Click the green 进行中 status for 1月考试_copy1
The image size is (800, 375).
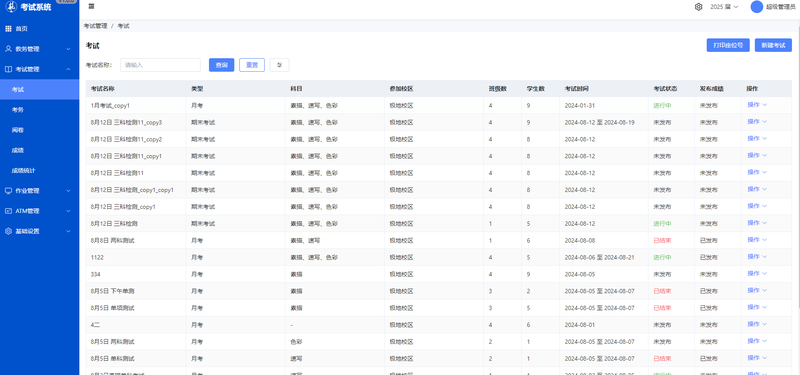click(662, 106)
